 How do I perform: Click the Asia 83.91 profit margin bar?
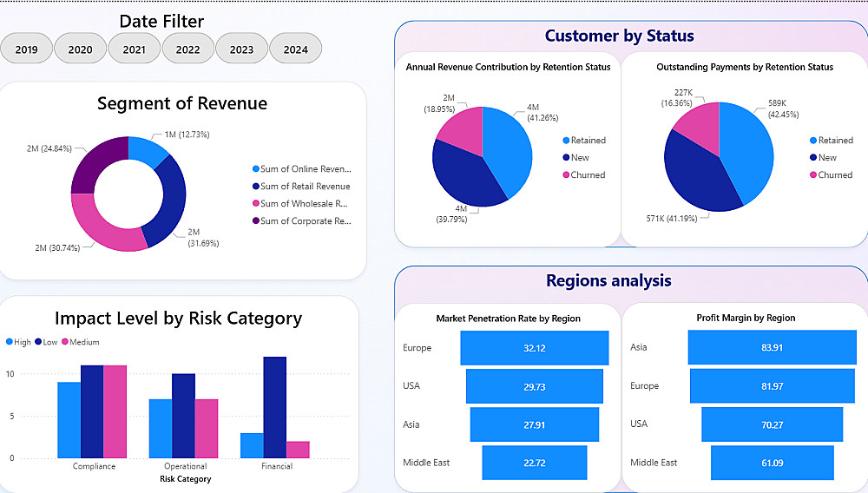click(x=773, y=347)
